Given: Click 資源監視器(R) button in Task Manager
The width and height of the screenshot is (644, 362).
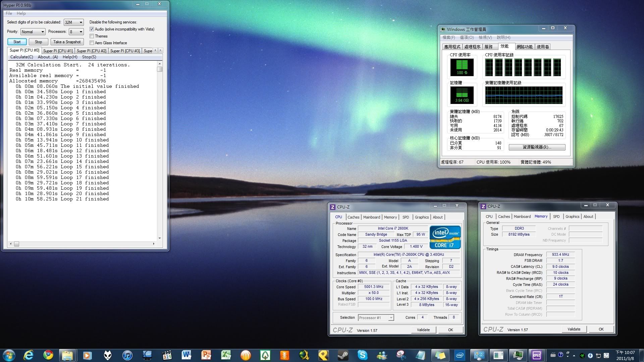Looking at the screenshot, I should [537, 147].
